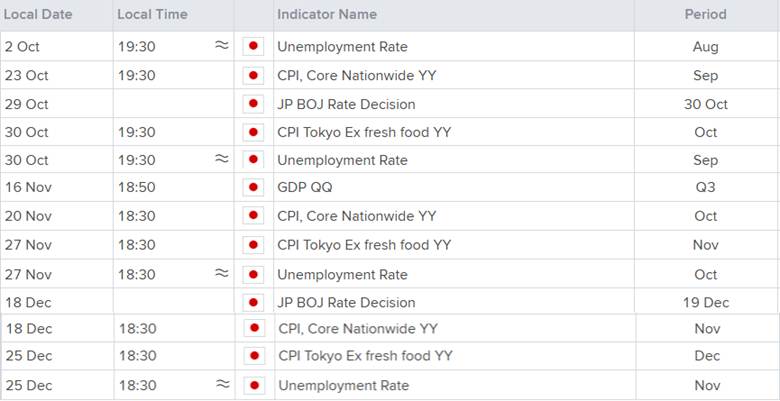
Task: Select the Q3 period cell
Action: coord(706,187)
